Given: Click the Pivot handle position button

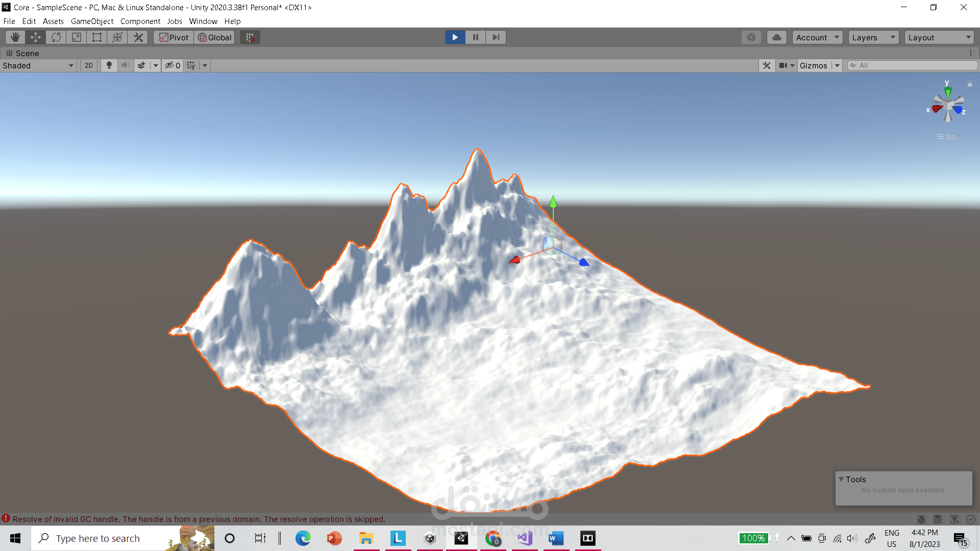Looking at the screenshot, I should click(x=174, y=37).
